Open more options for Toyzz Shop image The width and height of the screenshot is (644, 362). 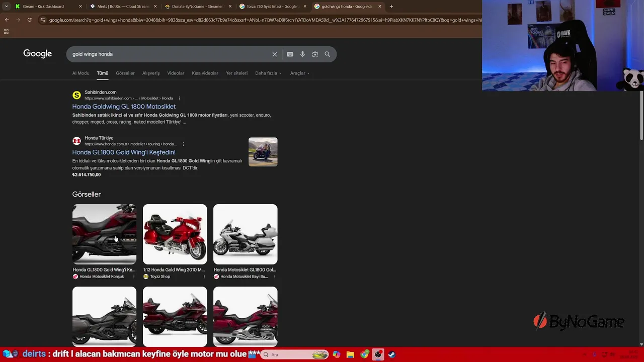204,277
